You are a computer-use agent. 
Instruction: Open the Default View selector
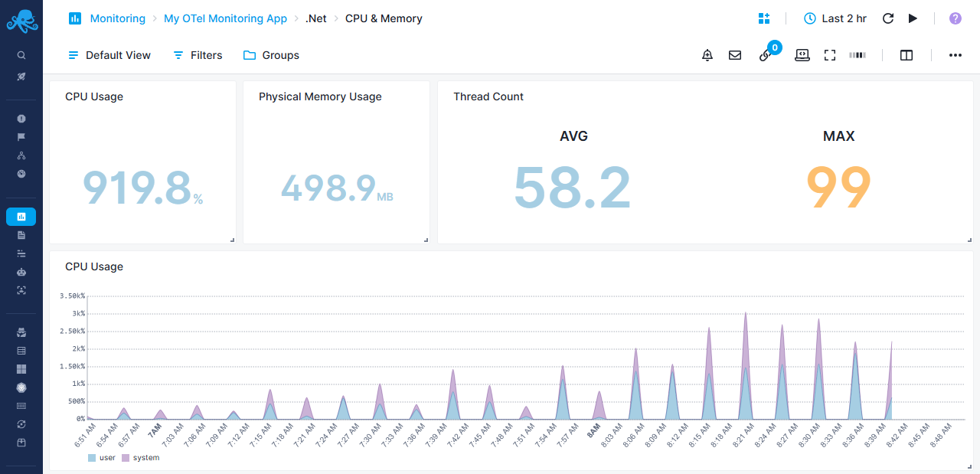click(x=109, y=55)
